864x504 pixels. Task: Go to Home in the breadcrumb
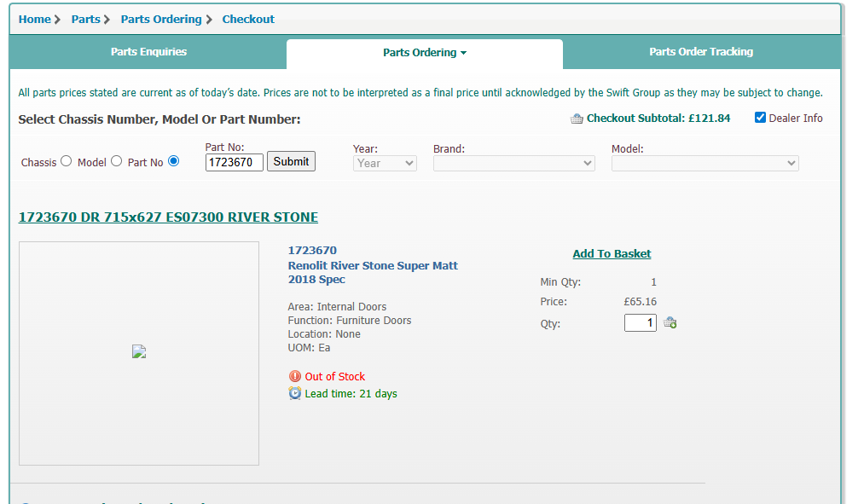35,20
